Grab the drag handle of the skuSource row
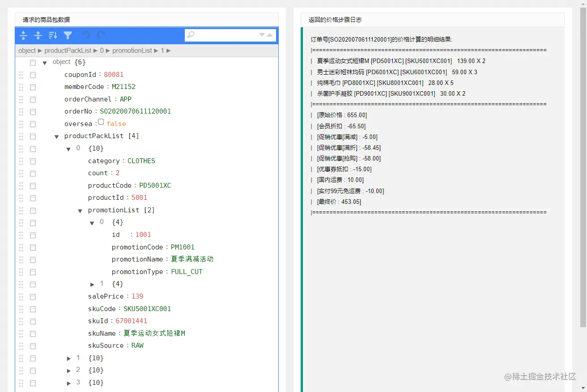This screenshot has width=587, height=392. click(21, 346)
